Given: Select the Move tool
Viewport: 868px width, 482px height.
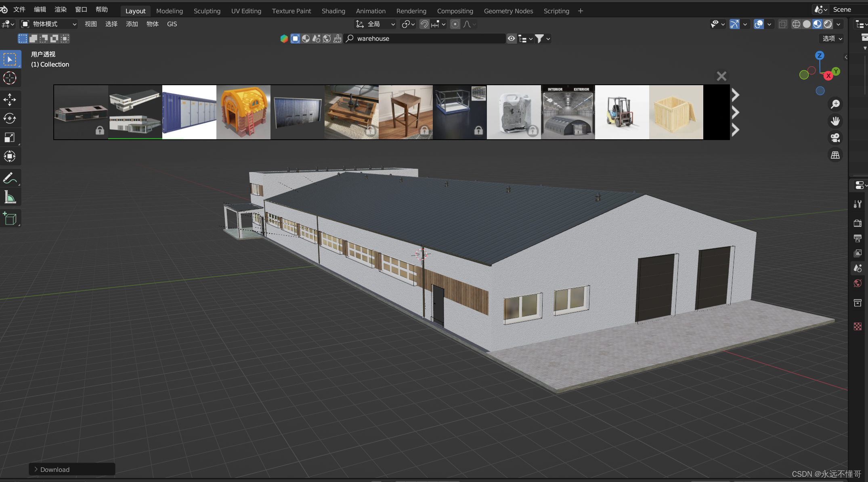Looking at the screenshot, I should pos(10,99).
